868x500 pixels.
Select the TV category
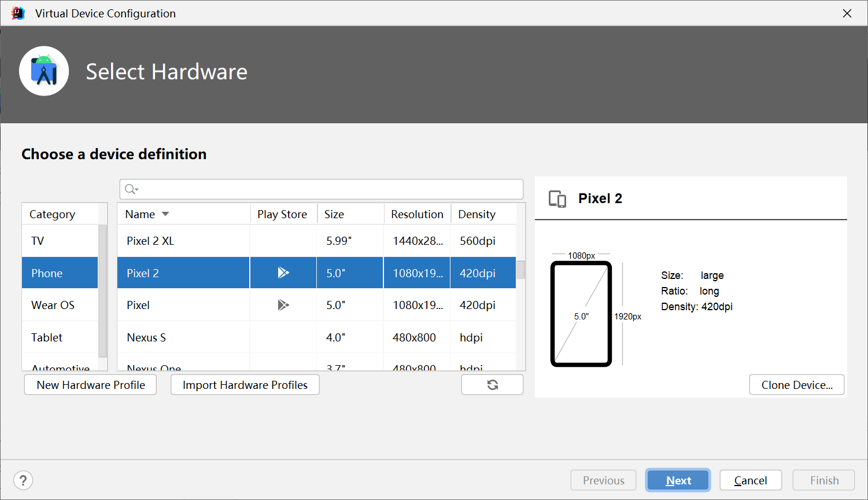60,241
